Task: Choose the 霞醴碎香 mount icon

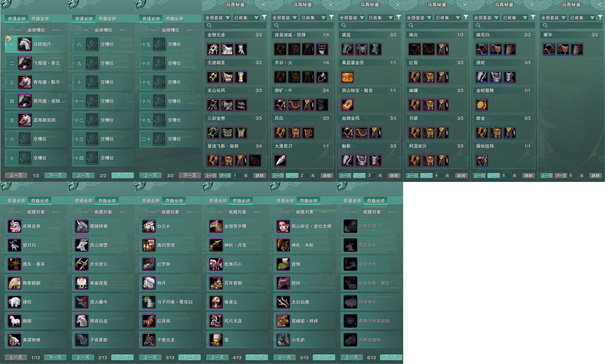Action: click(x=82, y=226)
